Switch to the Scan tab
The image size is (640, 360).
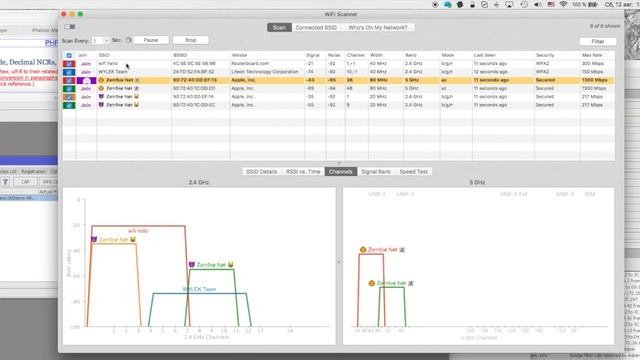point(279,27)
